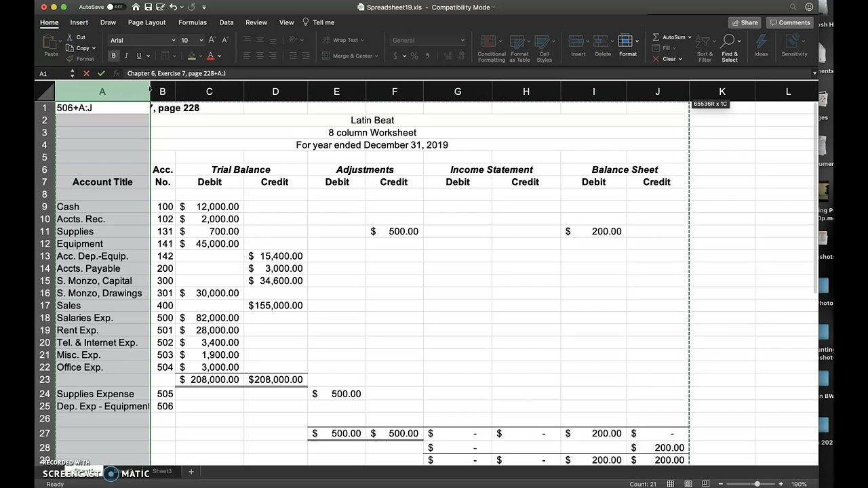Image resolution: width=868 pixels, height=488 pixels.
Task: Select the Sheet3 tab
Action: coord(161,472)
